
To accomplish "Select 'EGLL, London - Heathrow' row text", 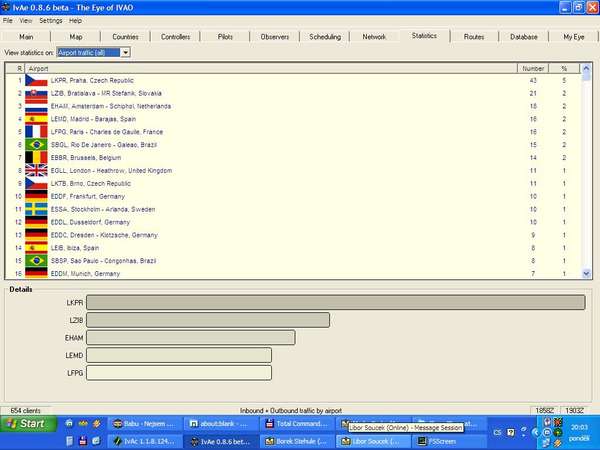I will (x=111, y=171).
